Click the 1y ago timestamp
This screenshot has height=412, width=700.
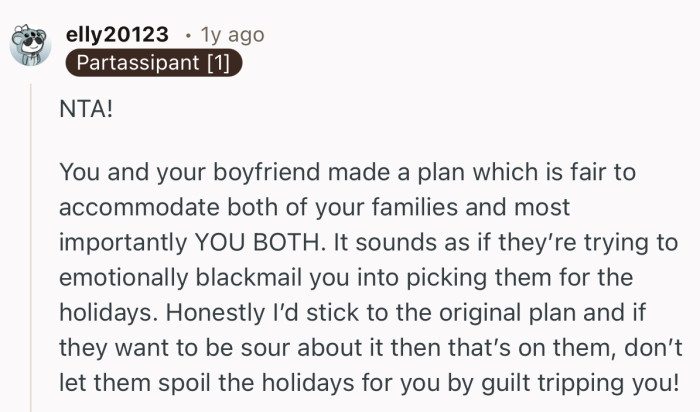[232, 35]
